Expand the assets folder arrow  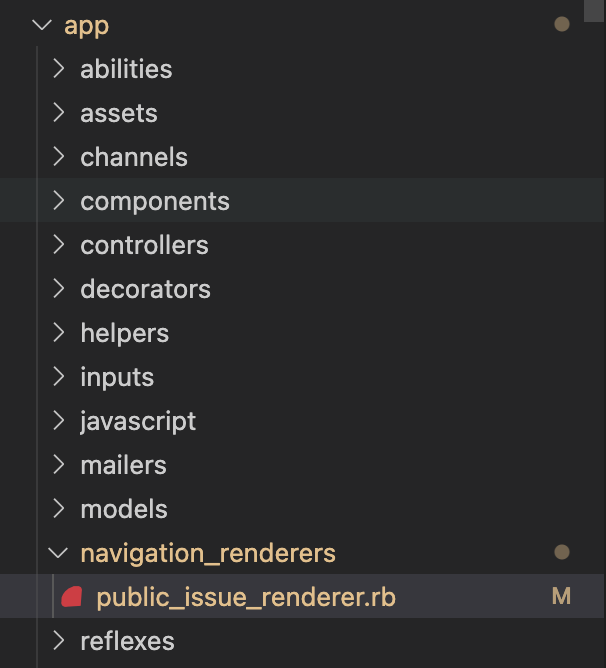click(x=59, y=113)
